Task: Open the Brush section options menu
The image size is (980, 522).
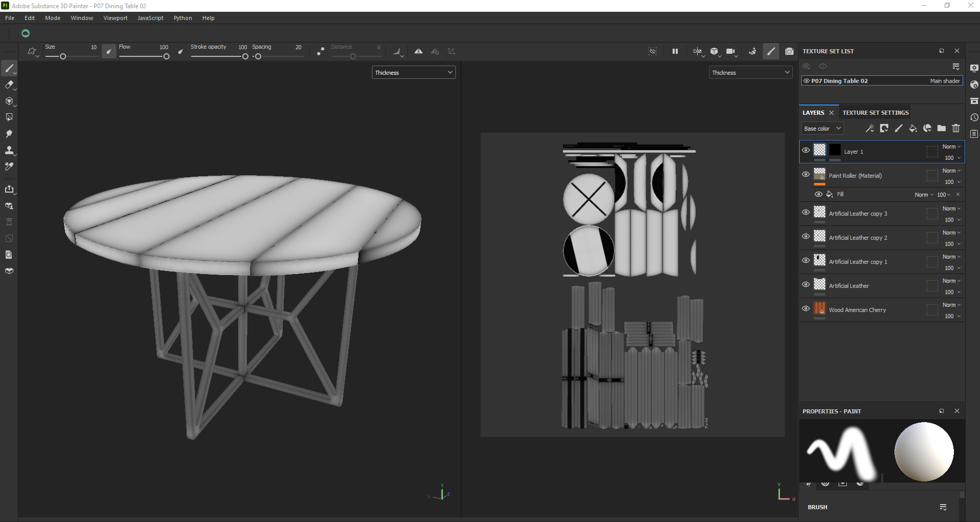Action: pos(943,507)
